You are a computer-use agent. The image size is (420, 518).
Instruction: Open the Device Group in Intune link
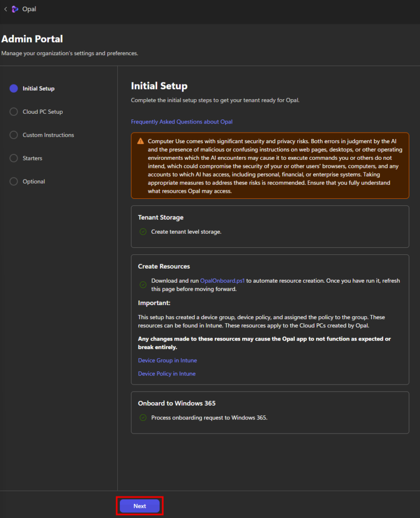click(167, 361)
